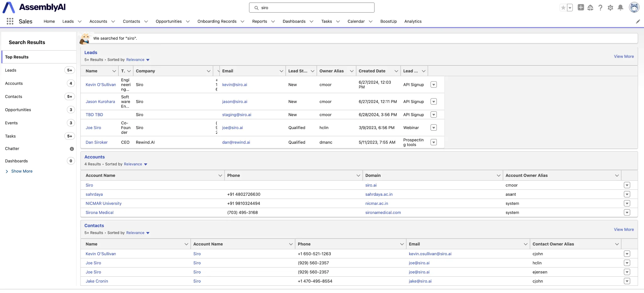Screen dimensions: 644x293
Task: Switch to the Analytics tab
Action: coord(413,21)
